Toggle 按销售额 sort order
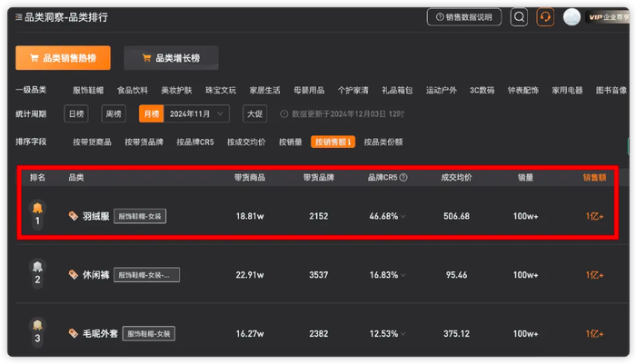This screenshot has width=636, height=364. point(333,142)
